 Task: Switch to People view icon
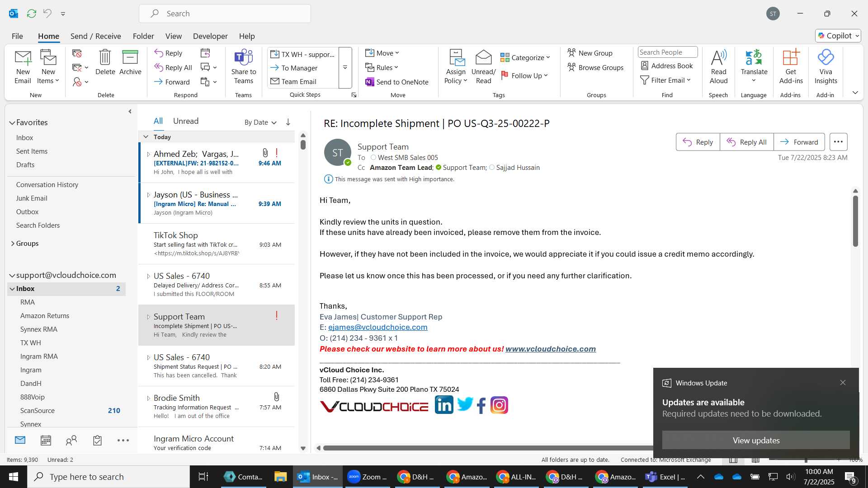point(71,440)
